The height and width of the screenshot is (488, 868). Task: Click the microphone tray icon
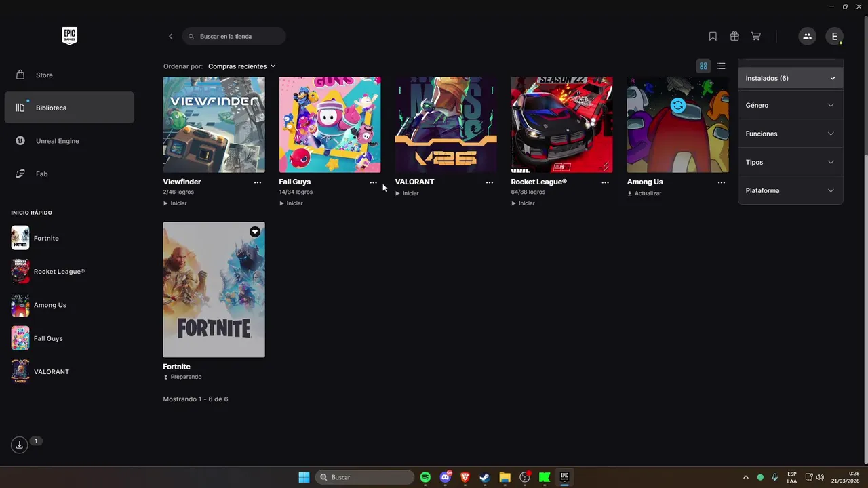[774, 477]
